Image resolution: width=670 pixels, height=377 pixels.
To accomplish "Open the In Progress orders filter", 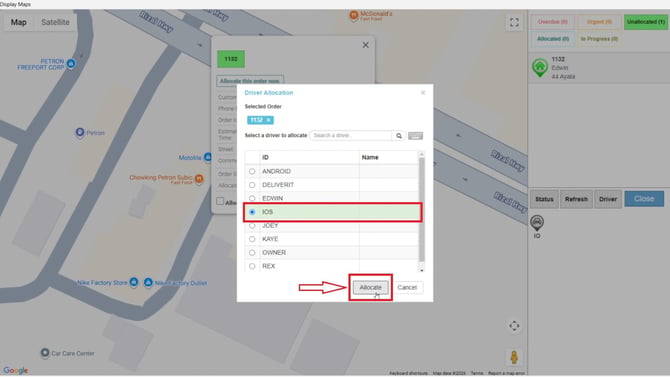I will pyautogui.click(x=599, y=39).
